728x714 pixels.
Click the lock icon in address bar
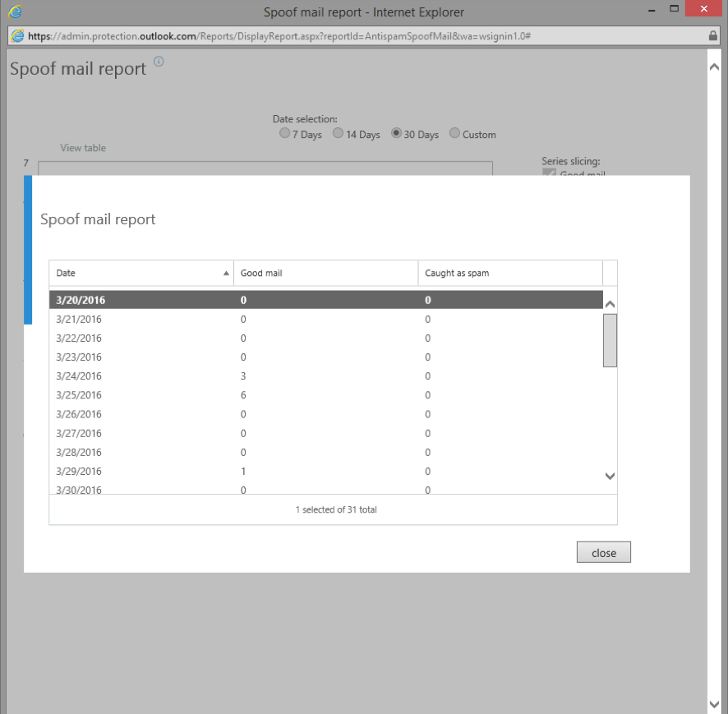[712, 36]
